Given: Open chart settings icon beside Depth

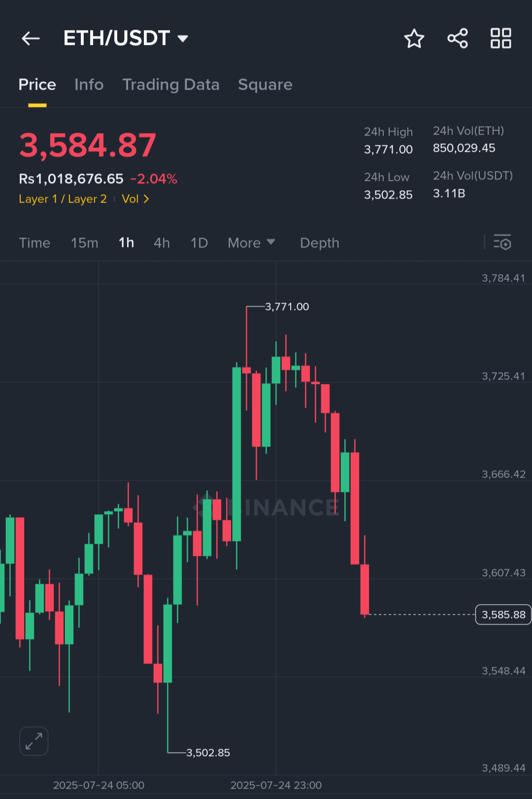Looking at the screenshot, I should (x=502, y=243).
